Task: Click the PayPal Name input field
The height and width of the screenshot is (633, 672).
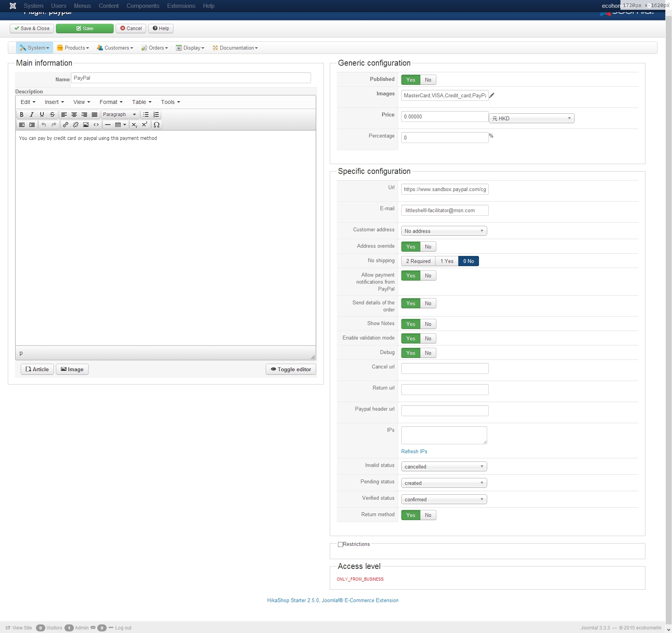Action: [x=191, y=78]
